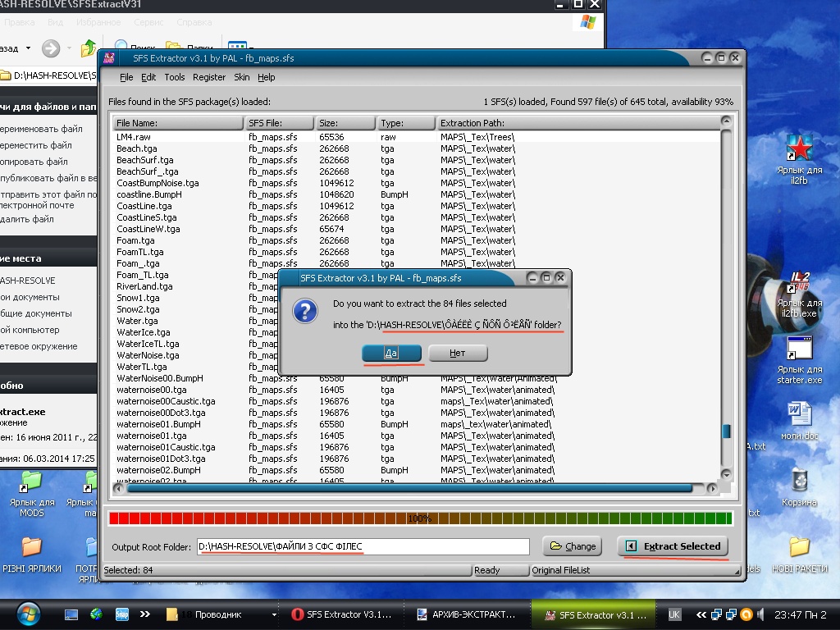This screenshot has height=630, width=840.
Task: Select the waternoise00Caustic.tga file row
Action: click(x=417, y=401)
